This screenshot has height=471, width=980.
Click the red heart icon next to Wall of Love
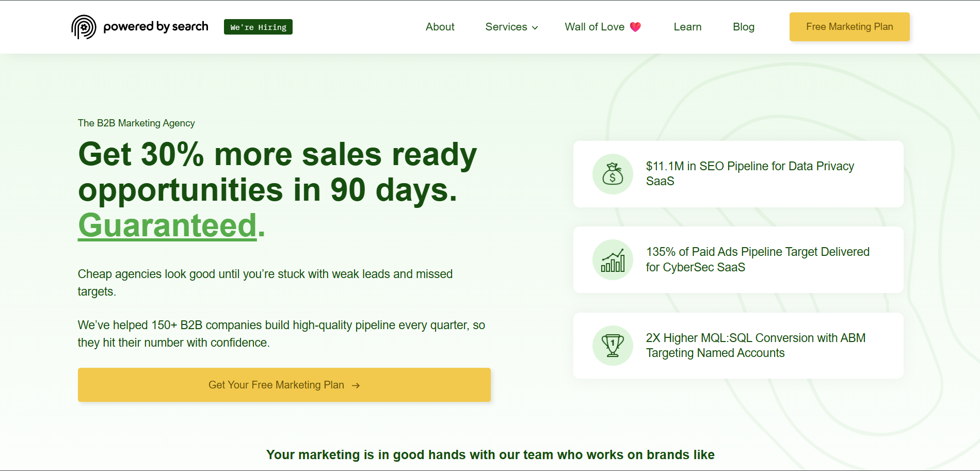click(x=635, y=27)
